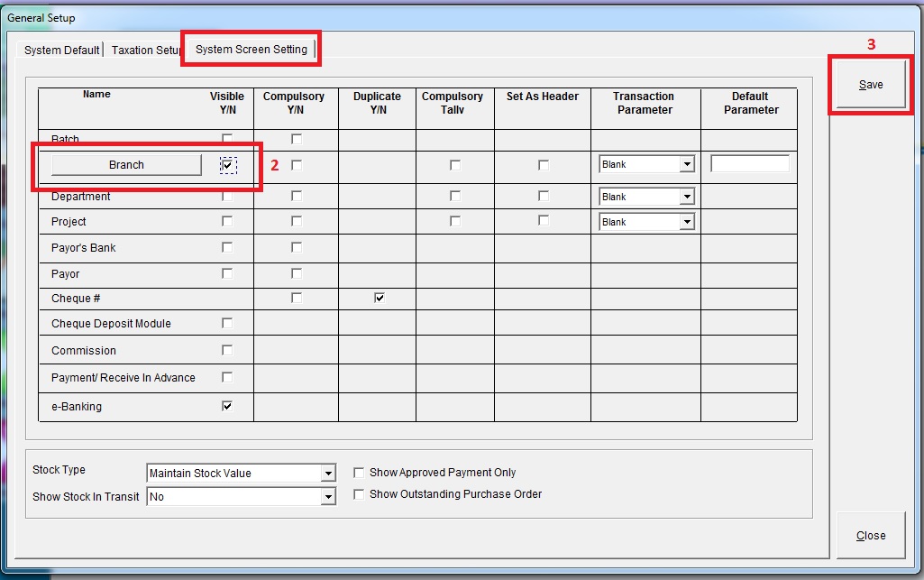Screen dimensions: 924x580
Task: Disable the e-Banking Visible checkbox
Action: (x=227, y=406)
